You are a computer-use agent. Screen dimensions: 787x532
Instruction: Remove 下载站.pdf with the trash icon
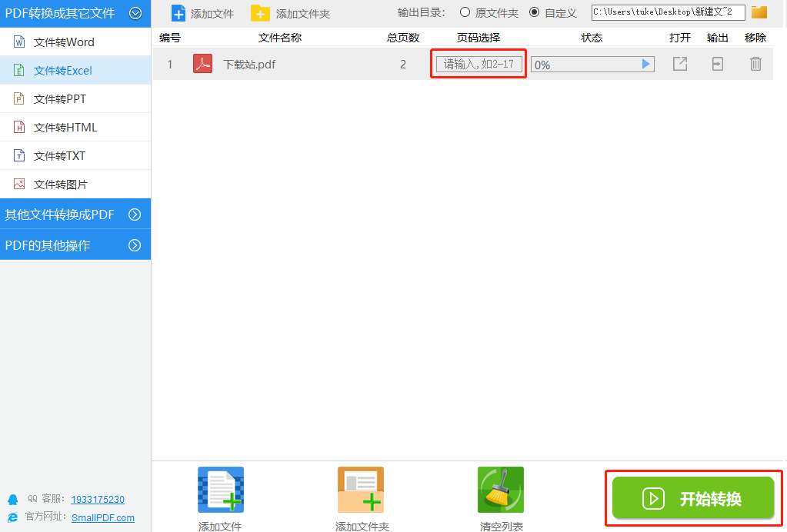point(756,64)
